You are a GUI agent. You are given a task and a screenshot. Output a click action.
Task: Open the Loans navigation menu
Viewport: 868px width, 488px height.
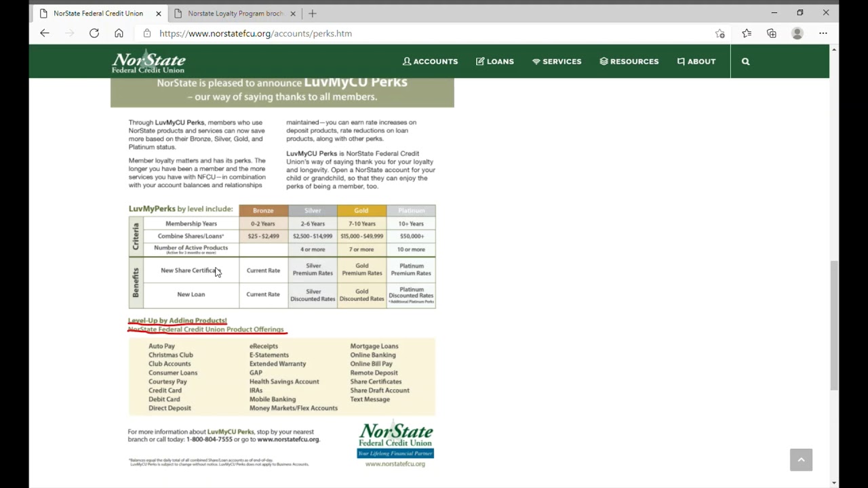[x=495, y=61]
